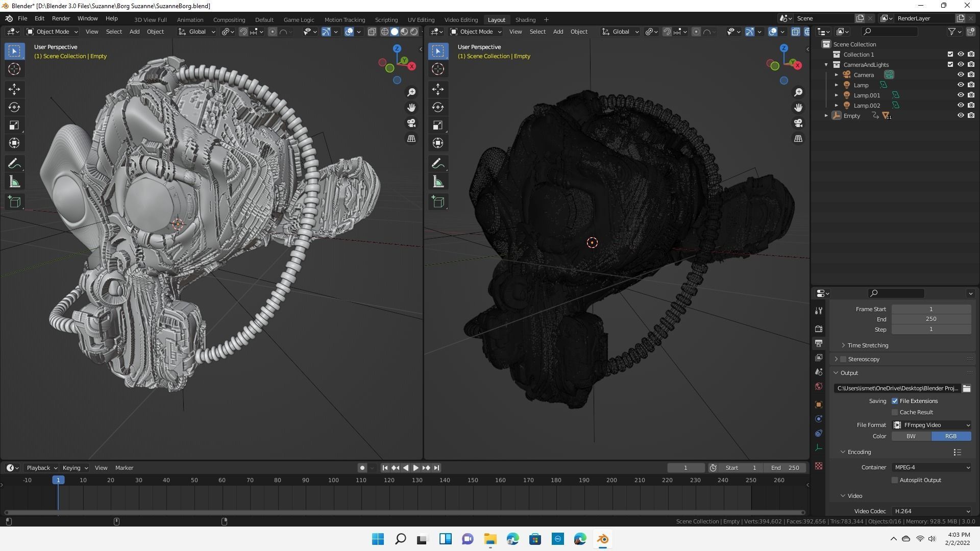Open Playback popover in timeline
Viewport: 980px width, 551px height.
41,468
